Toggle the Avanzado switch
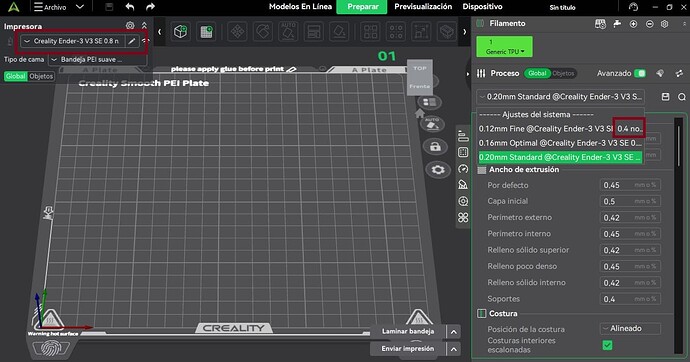 pyautogui.click(x=640, y=73)
